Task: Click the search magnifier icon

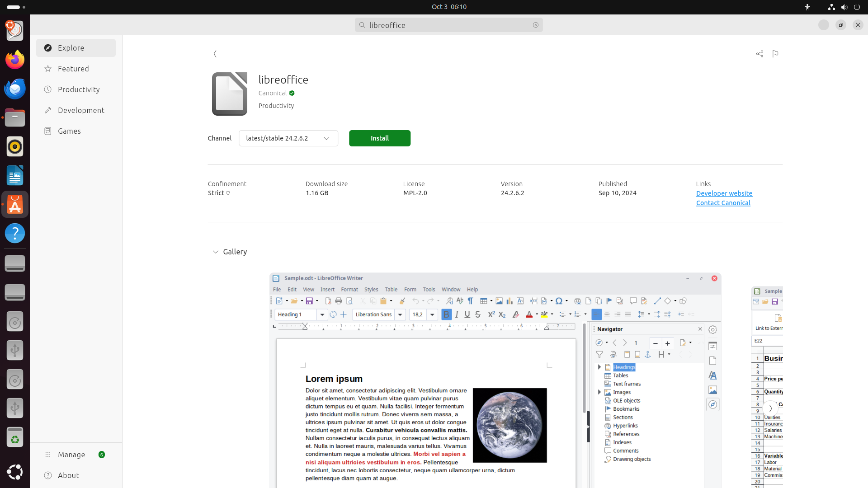Action: pyautogui.click(x=362, y=25)
